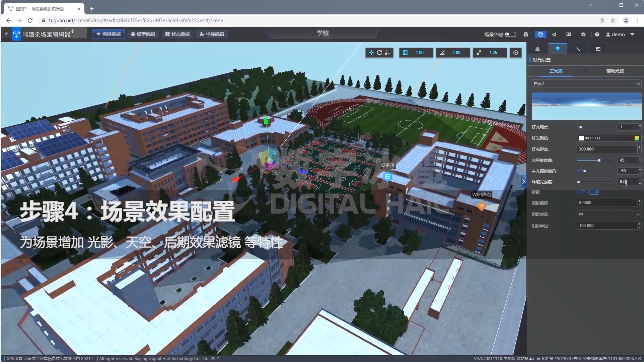Open the viewport settings gear icon
644x362 pixels.
[516, 53]
